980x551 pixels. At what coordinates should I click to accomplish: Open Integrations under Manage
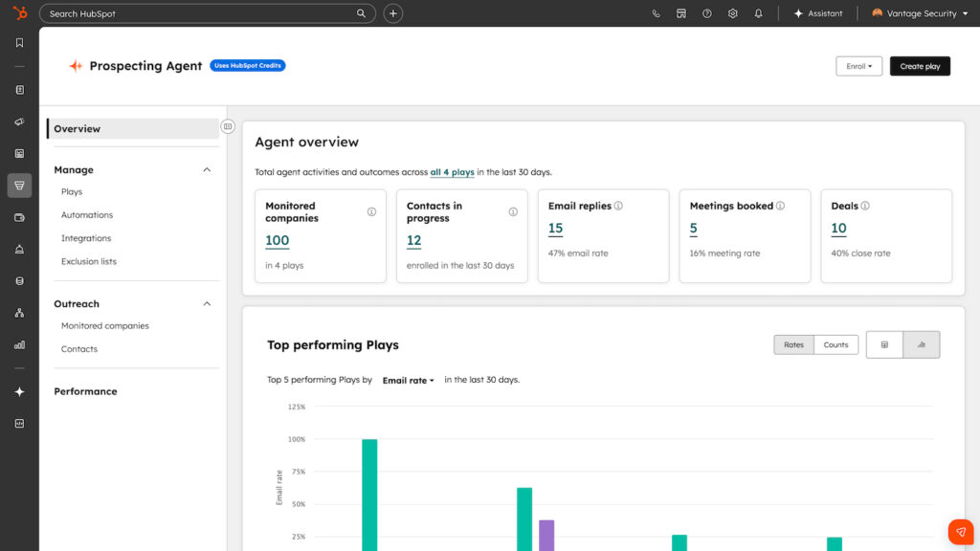point(86,238)
